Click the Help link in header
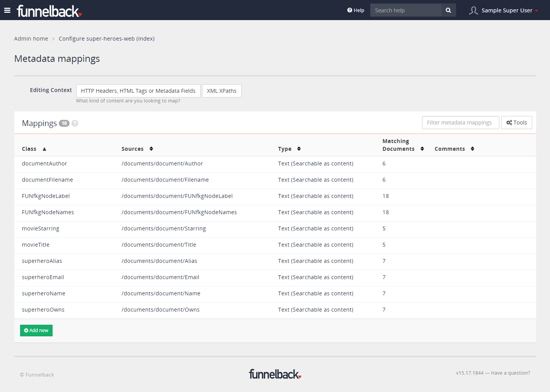This screenshot has height=392, width=550. (356, 10)
